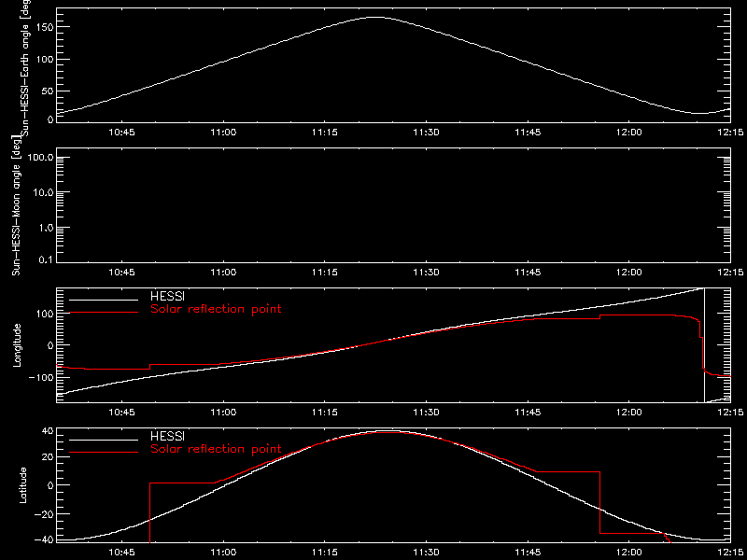
Task: Click 11:45 under the Earth angle plot
Action: pyautogui.click(x=528, y=133)
